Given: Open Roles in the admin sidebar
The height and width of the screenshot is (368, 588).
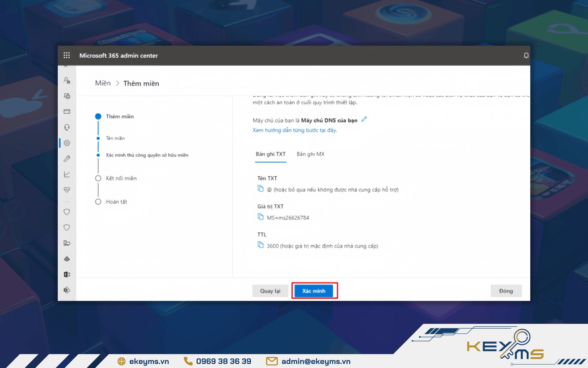Looking at the screenshot, I should [67, 80].
